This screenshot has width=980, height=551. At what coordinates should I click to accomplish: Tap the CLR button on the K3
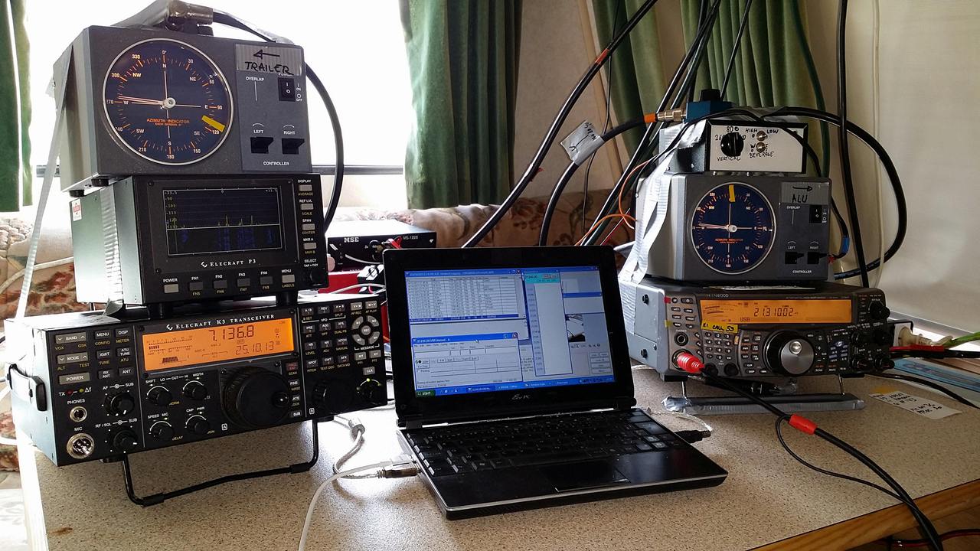[368, 370]
